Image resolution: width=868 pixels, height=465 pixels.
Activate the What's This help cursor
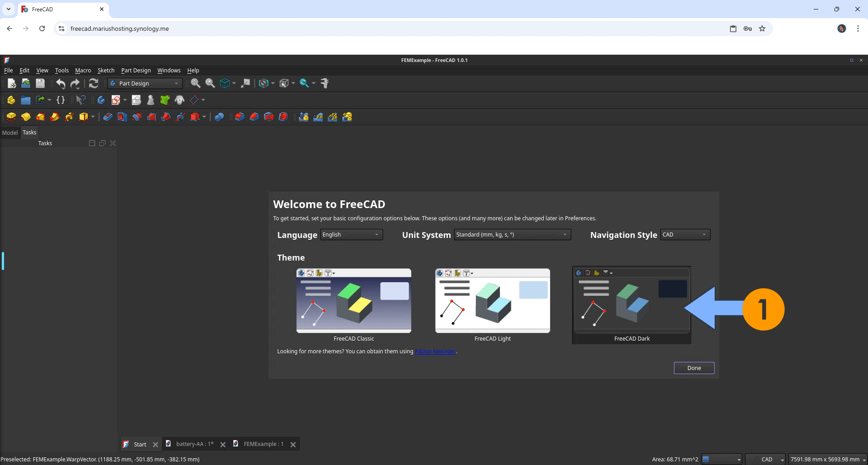(81, 100)
